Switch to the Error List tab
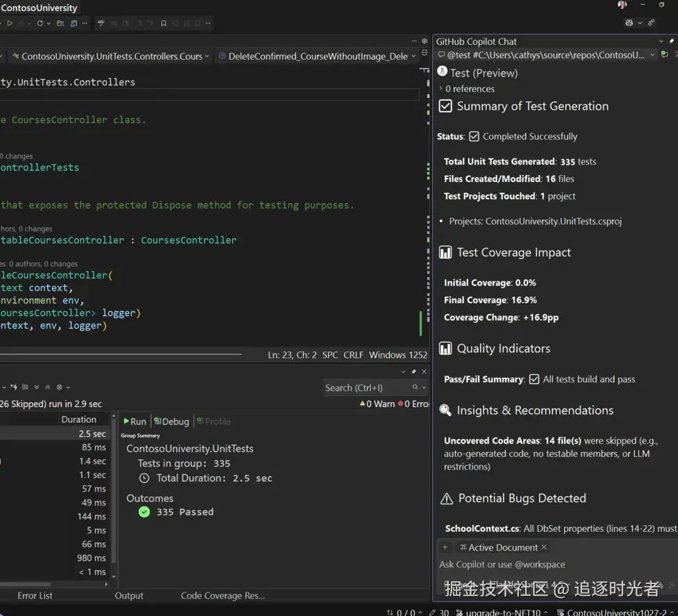 pos(35,595)
